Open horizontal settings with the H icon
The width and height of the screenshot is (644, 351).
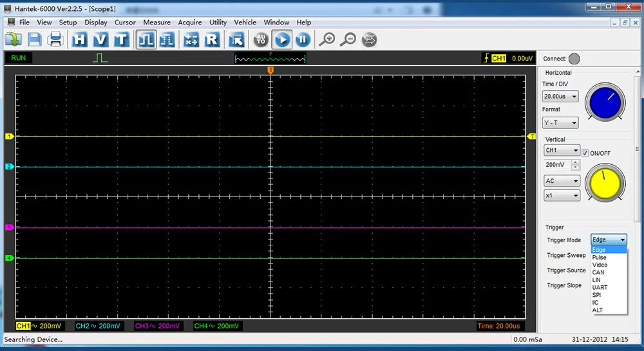tap(80, 40)
